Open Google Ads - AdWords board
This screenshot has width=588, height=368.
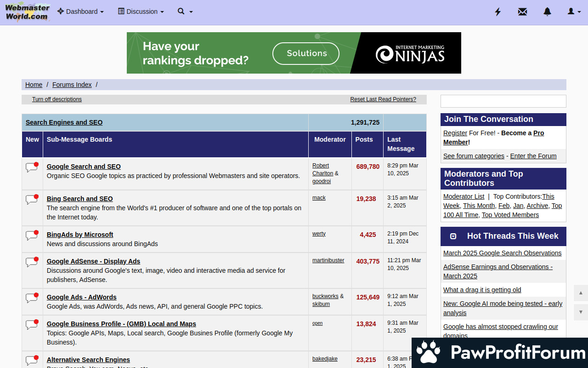pyautogui.click(x=82, y=297)
